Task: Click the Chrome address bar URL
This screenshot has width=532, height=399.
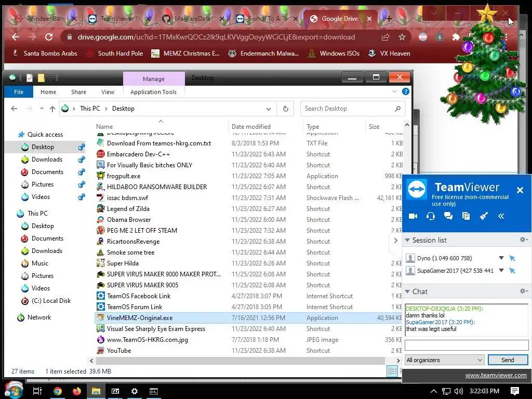Action: 217,37
